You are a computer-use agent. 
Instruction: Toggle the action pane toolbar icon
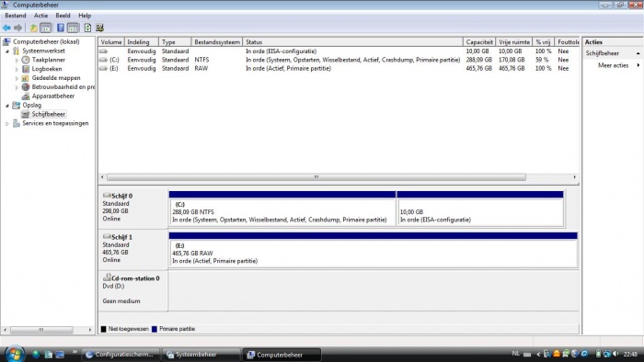pyautogui.click(x=73, y=28)
